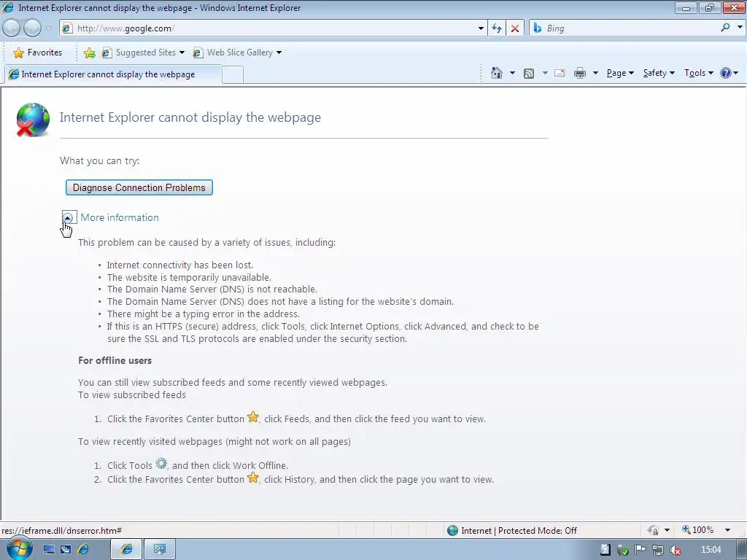Image resolution: width=747 pixels, height=560 pixels.
Task: Click the network connection tray icon
Action: 658,550
